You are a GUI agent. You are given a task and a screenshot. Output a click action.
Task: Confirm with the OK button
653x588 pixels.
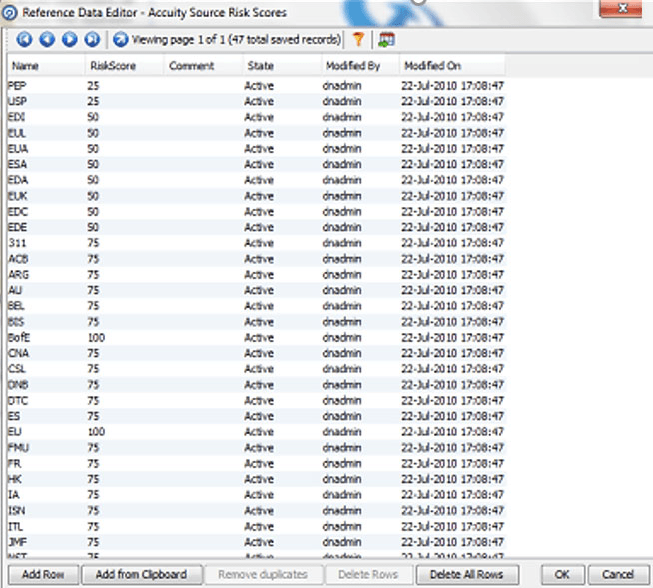[562, 575]
